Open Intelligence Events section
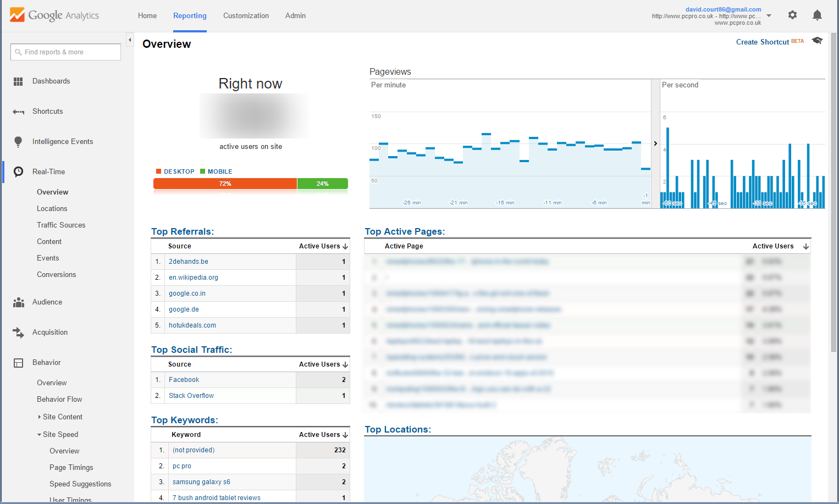Screen dimensions: 839x504 63,142
